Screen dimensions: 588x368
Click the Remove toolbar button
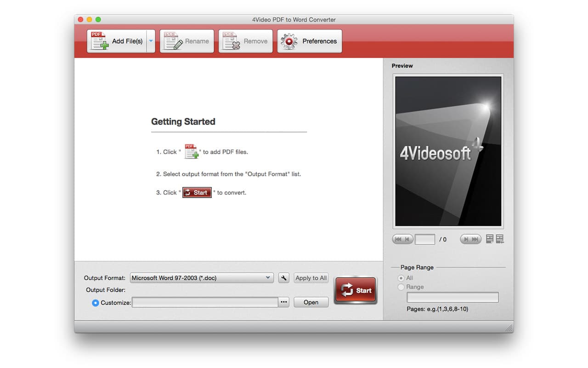tap(245, 41)
